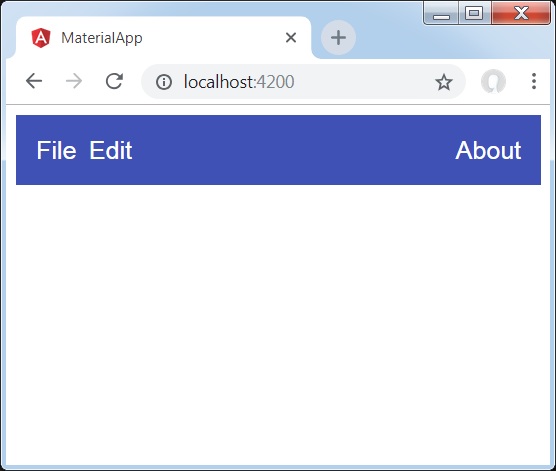556x471 pixels.
Task: Close the MaterialApp tab
Action: 291,38
